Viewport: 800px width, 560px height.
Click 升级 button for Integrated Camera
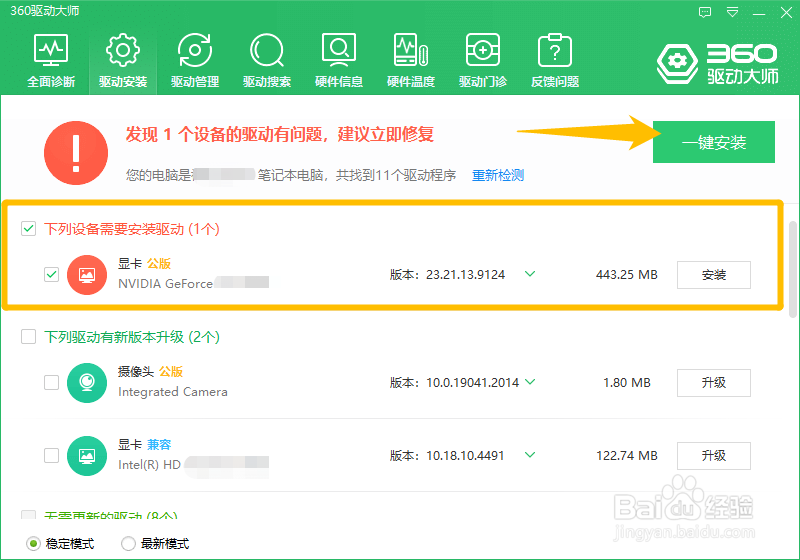click(714, 383)
